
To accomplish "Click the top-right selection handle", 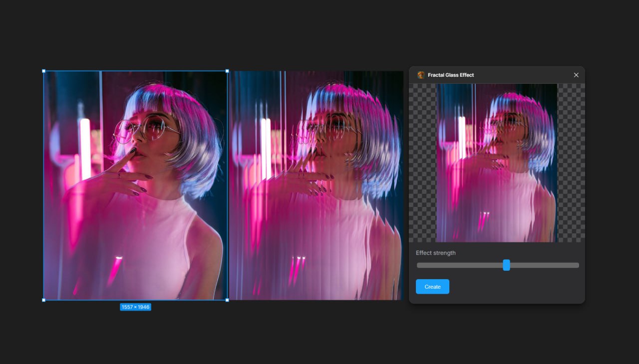I will pos(228,71).
